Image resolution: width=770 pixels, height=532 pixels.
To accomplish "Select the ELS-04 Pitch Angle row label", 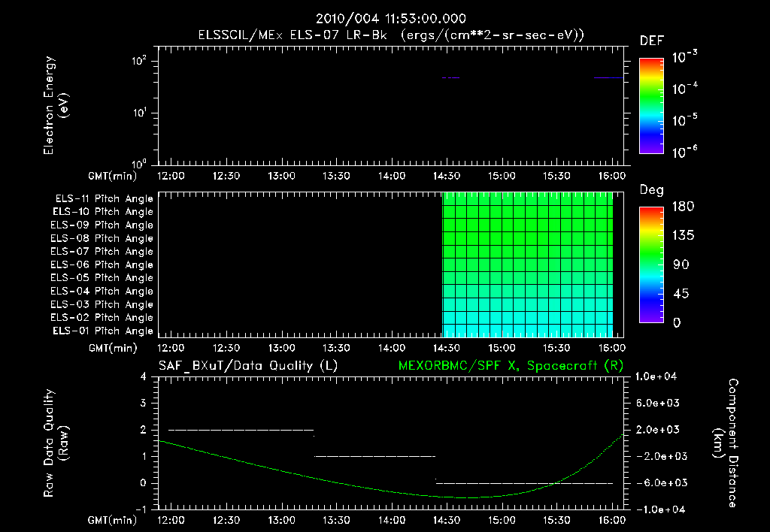I will (x=102, y=291).
